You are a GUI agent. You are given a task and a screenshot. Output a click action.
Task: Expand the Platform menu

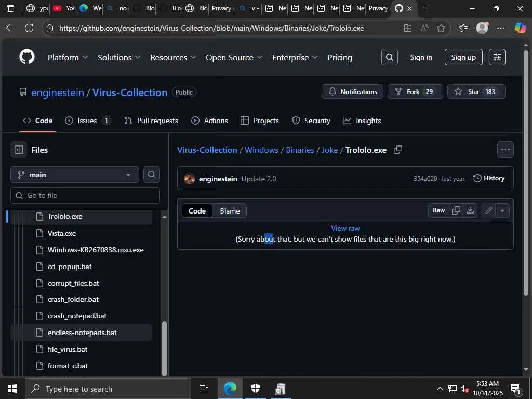(x=68, y=57)
